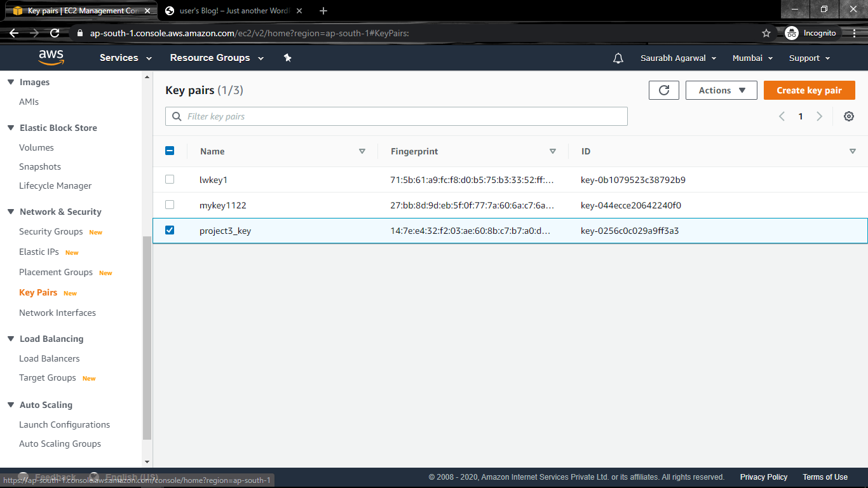Image resolution: width=868 pixels, height=488 pixels.
Task: Check the lwkey1 row checkbox
Action: click(x=170, y=180)
